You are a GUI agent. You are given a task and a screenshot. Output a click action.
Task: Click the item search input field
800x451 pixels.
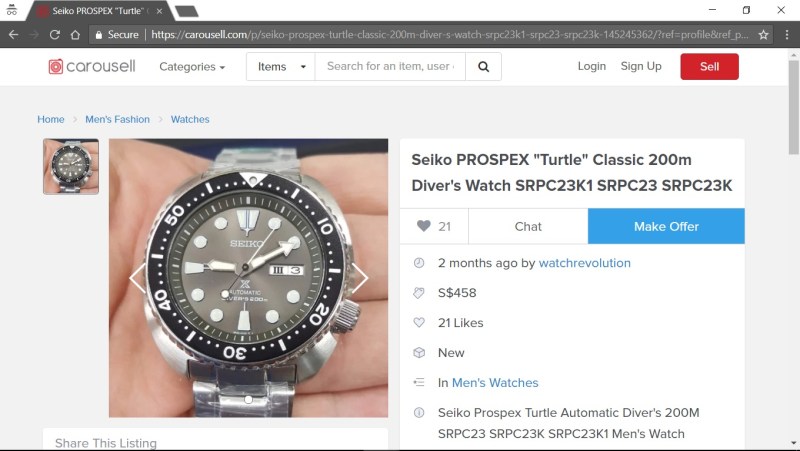click(390, 66)
